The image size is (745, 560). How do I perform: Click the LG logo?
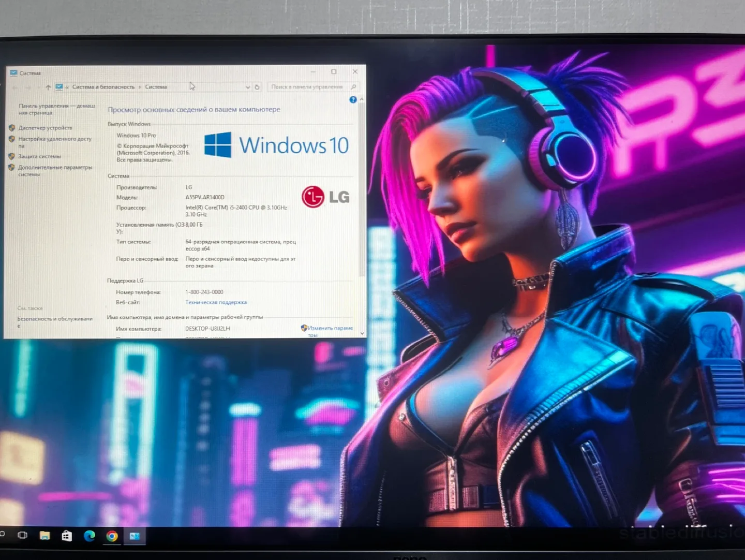click(x=325, y=197)
